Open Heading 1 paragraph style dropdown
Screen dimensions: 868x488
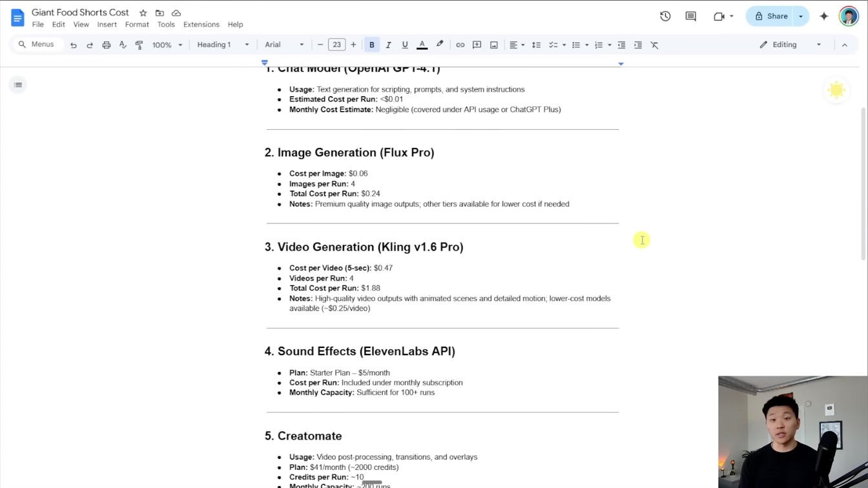223,45
